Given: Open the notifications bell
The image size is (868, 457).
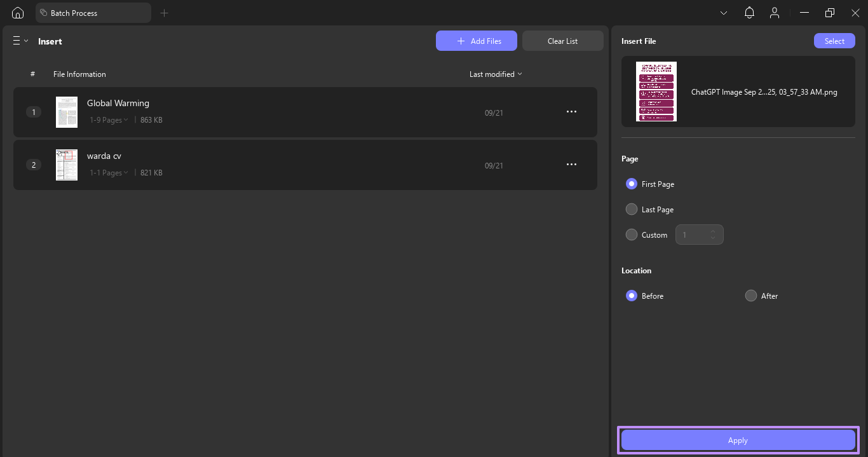Looking at the screenshot, I should click(750, 13).
